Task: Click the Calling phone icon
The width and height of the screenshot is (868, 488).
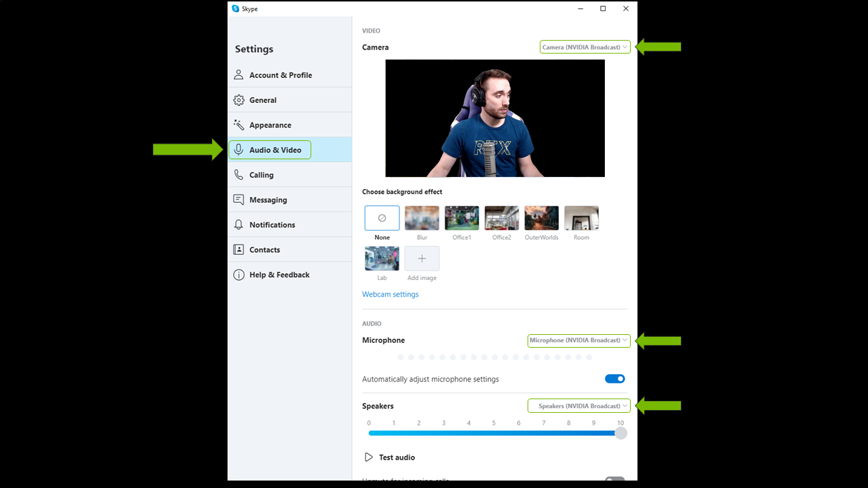Action: coord(239,175)
